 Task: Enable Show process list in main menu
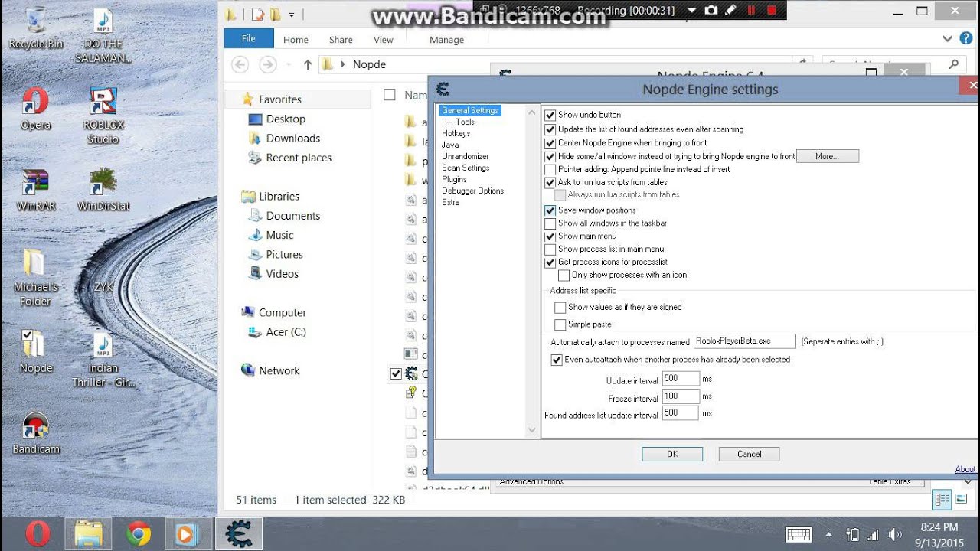(x=550, y=249)
